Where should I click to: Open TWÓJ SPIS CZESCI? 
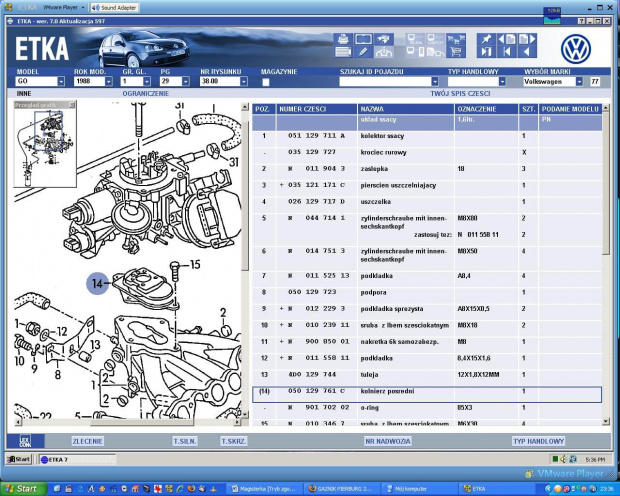[x=460, y=94]
